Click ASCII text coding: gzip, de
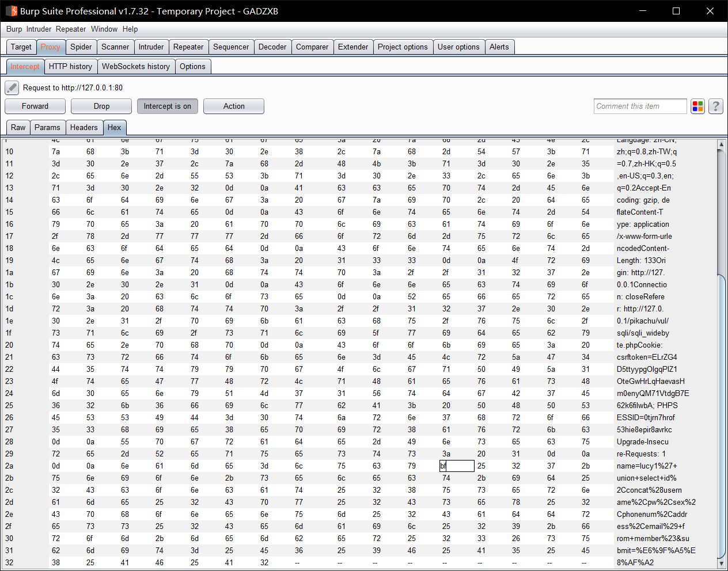Screen dimensions: 728x571 coord(643,200)
